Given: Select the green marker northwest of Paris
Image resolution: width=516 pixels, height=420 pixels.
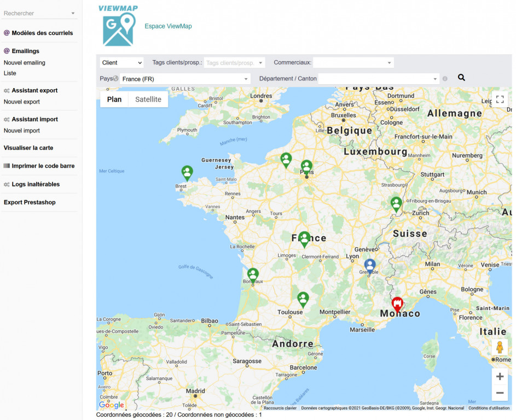Looking at the screenshot, I should (286, 160).
